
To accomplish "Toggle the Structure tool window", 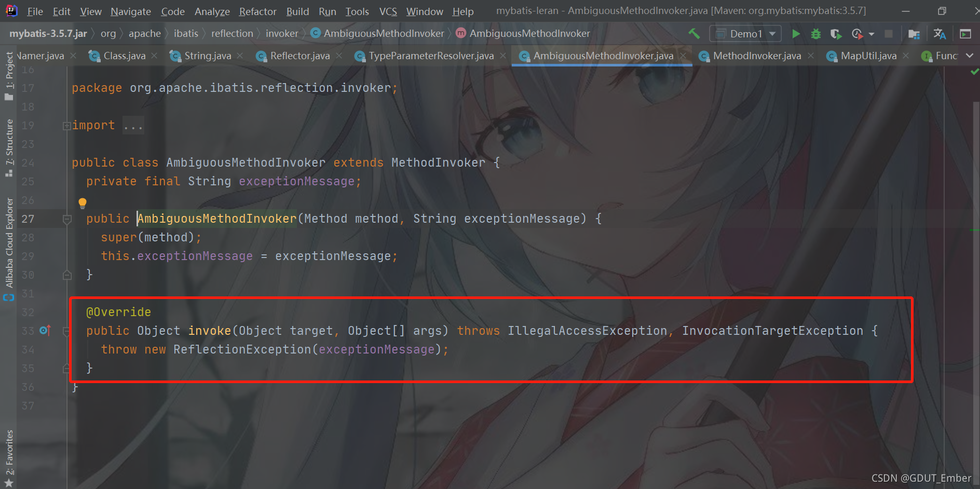I will click(9, 148).
